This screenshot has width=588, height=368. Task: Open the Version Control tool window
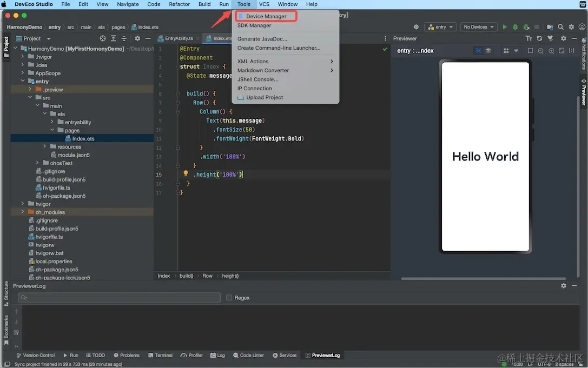click(36, 355)
